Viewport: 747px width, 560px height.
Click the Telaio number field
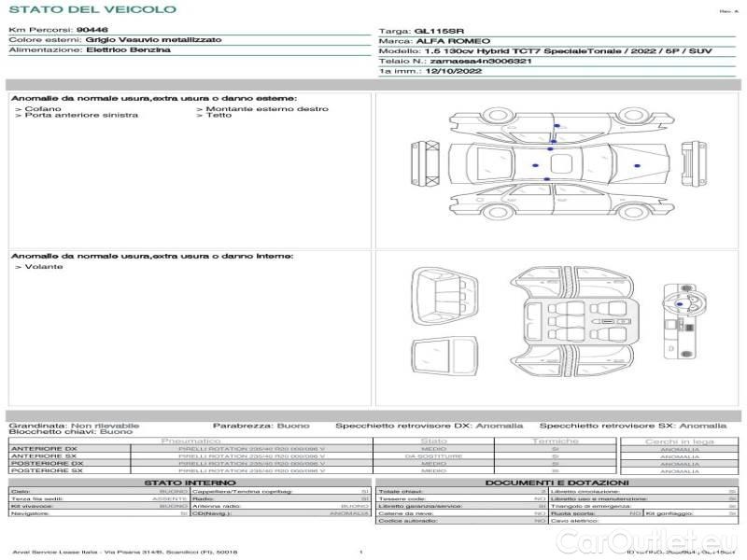pos(456,60)
